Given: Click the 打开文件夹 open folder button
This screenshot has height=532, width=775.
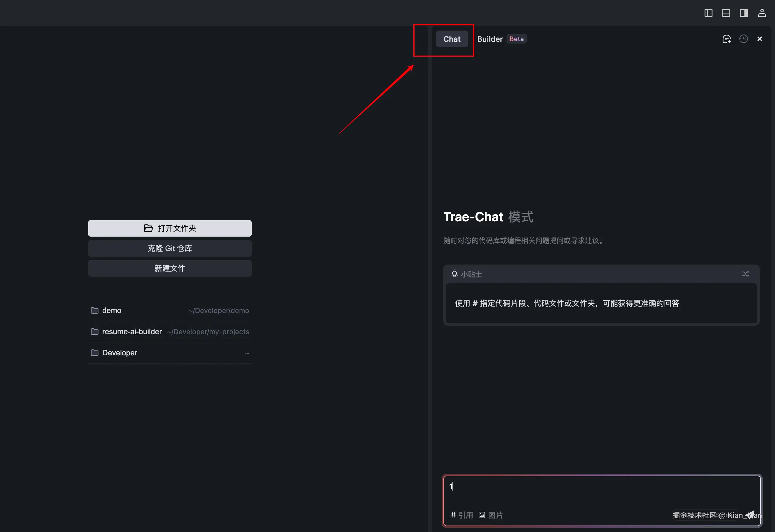Looking at the screenshot, I should point(170,228).
